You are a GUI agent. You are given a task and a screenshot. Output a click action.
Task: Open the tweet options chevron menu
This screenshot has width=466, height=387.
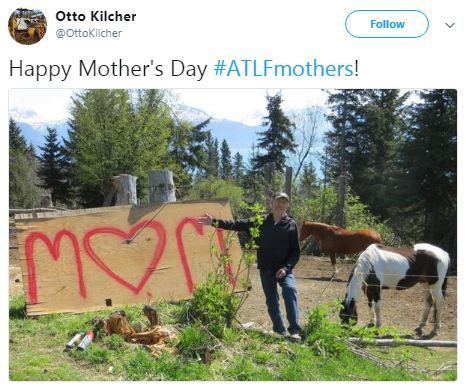(450, 25)
